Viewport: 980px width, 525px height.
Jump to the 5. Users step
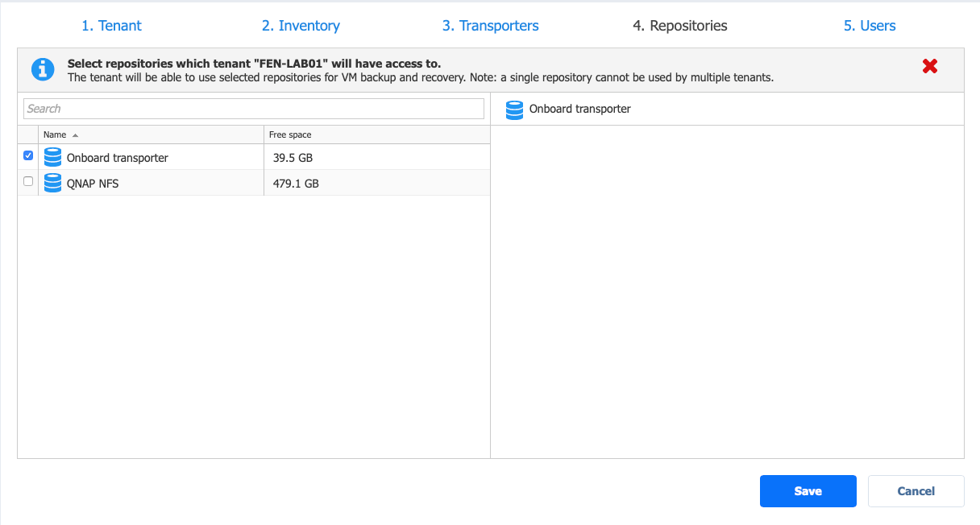click(x=870, y=26)
